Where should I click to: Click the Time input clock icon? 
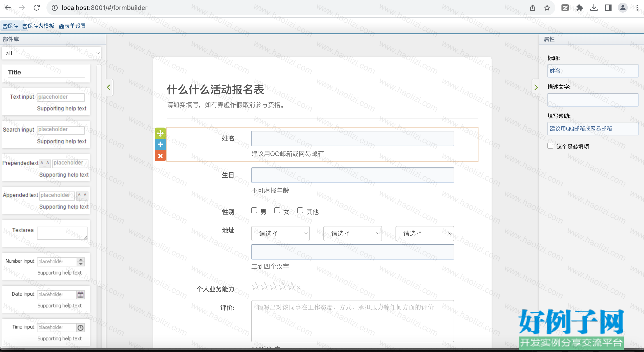[80, 328]
